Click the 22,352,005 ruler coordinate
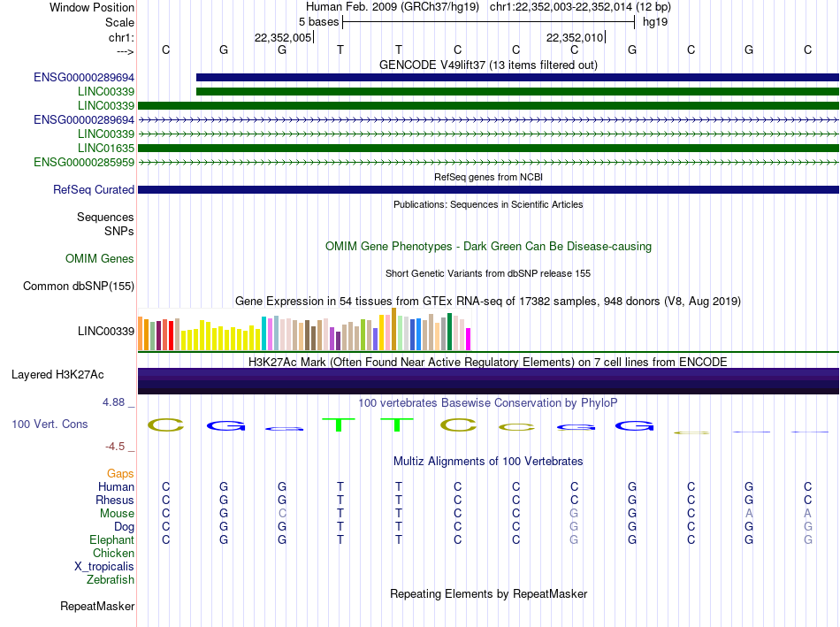The height and width of the screenshot is (627, 840). tap(283, 37)
